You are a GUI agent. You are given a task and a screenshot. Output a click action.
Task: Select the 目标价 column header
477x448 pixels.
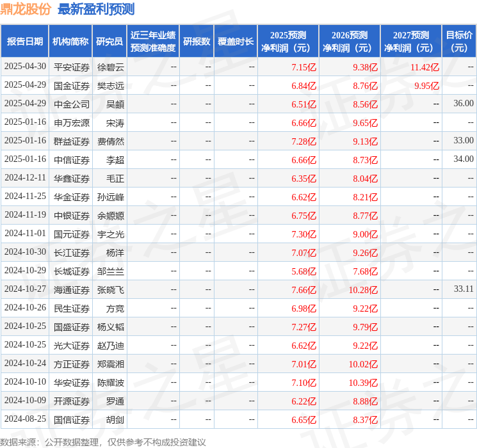[x=459, y=42]
